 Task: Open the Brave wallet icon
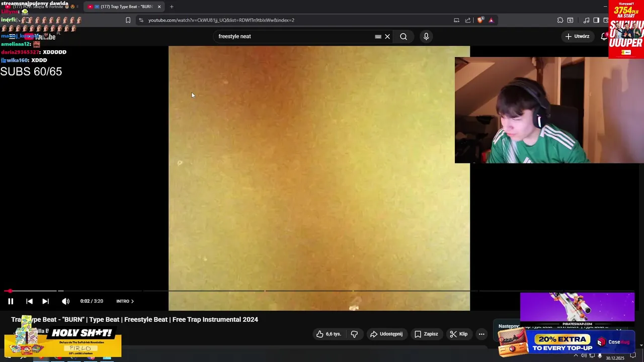606,20
